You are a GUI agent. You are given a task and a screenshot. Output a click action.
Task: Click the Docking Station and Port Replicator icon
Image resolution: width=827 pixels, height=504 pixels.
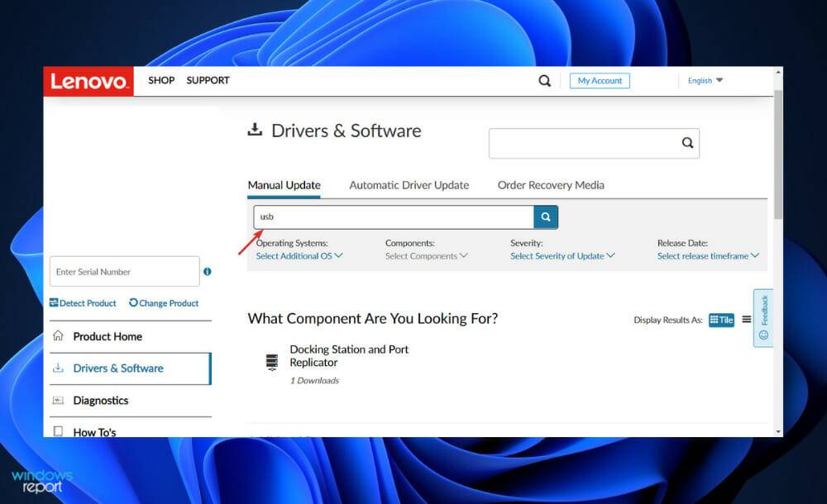pyautogui.click(x=273, y=361)
